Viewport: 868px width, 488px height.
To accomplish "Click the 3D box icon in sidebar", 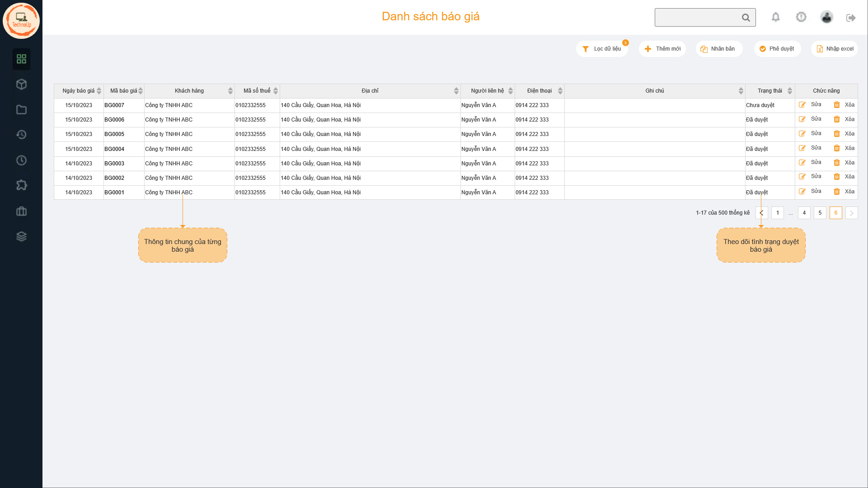I will click(21, 84).
